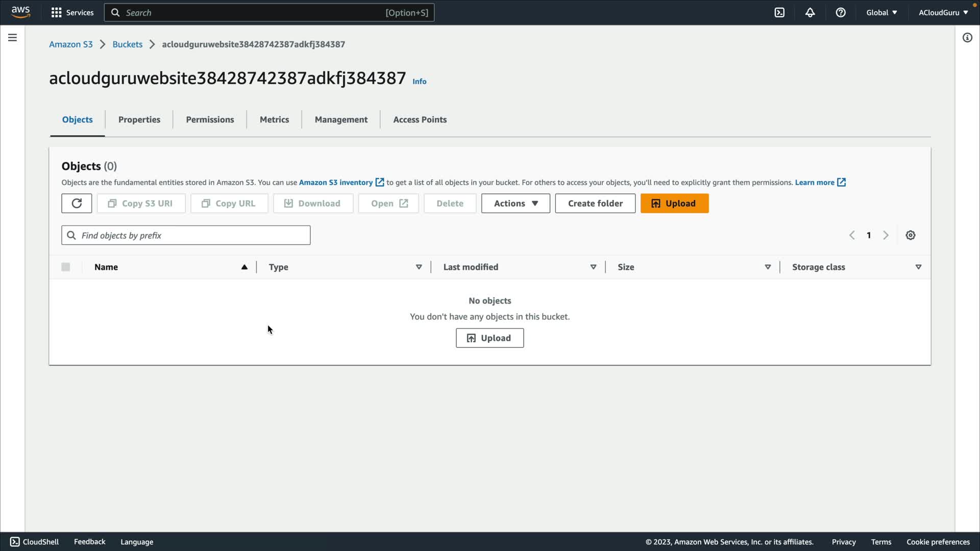Open the hamburger side navigation menu
Image resolution: width=980 pixels, height=551 pixels.
12,38
